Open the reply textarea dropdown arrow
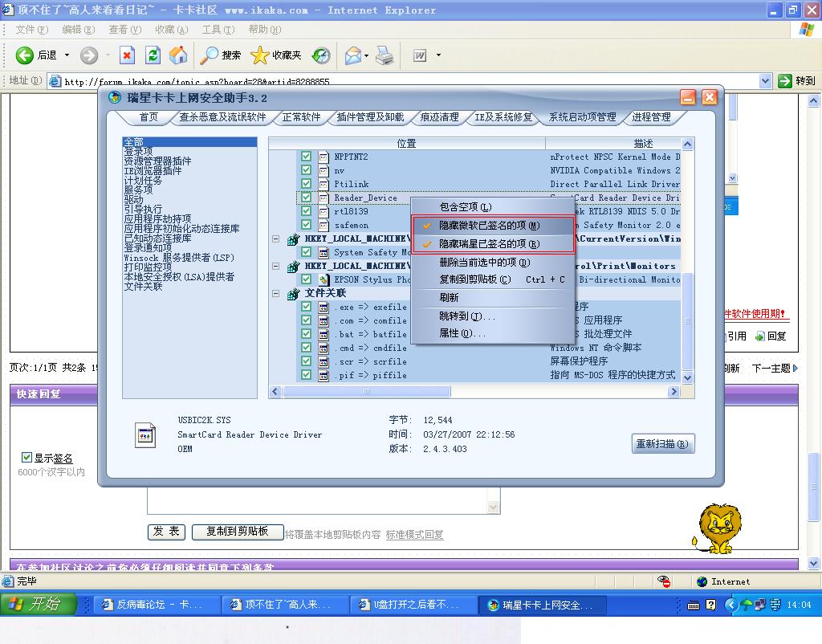 (x=493, y=507)
